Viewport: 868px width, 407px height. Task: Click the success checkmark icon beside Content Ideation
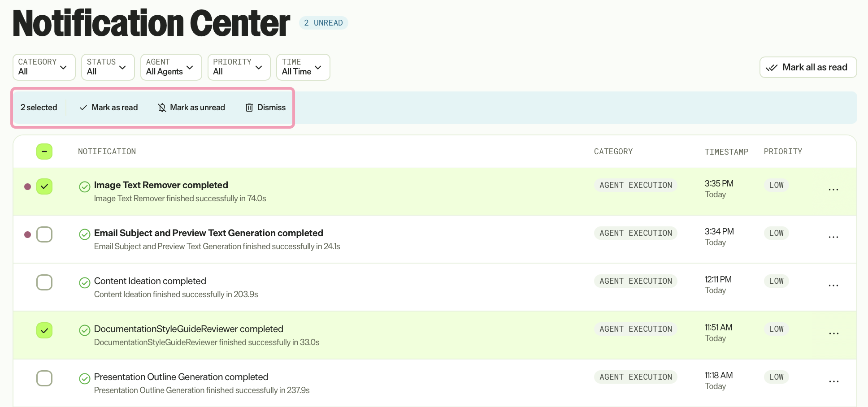point(85,282)
